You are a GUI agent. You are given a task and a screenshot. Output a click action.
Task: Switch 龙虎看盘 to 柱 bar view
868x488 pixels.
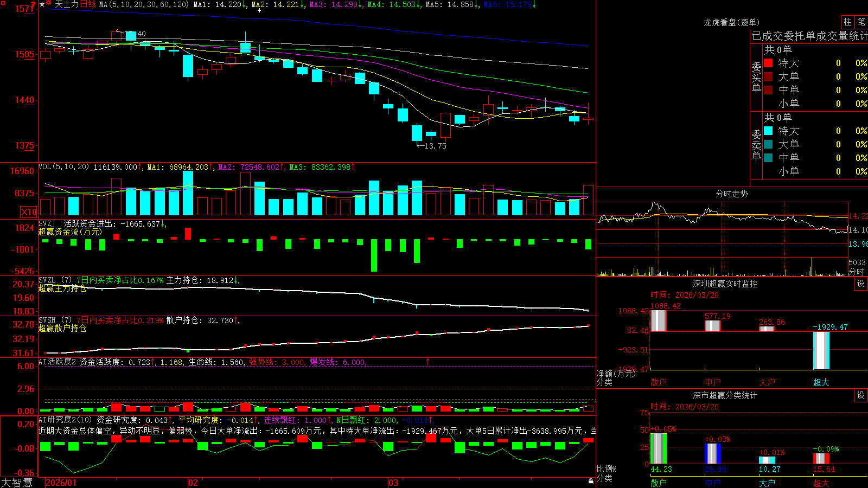pos(847,22)
